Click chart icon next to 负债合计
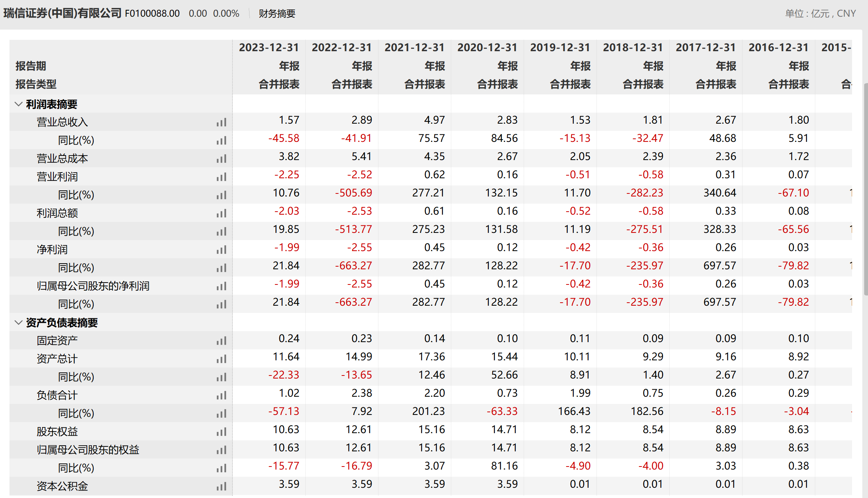Image resolution: width=868 pixels, height=498 pixels. pyautogui.click(x=221, y=395)
